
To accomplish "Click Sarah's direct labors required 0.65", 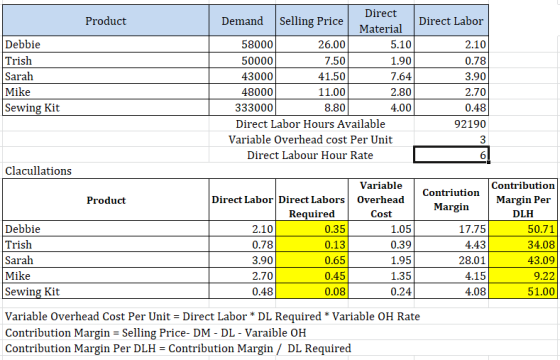I will coord(312,260).
